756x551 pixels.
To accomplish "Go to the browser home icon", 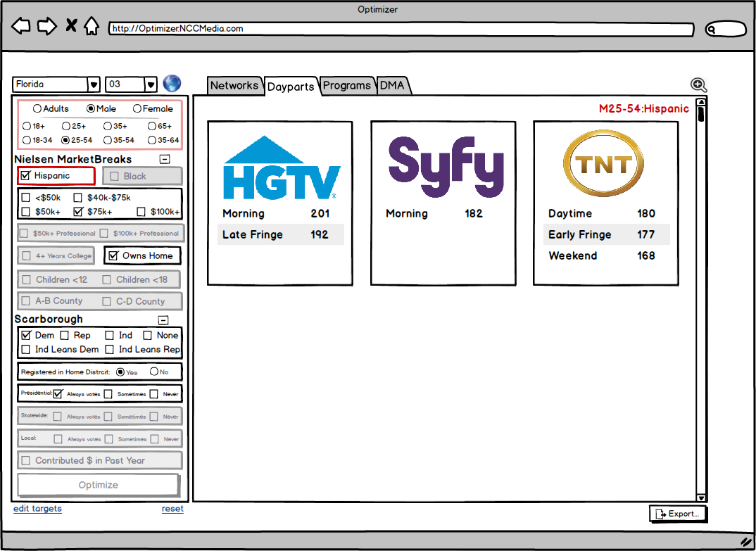I will tap(92, 27).
